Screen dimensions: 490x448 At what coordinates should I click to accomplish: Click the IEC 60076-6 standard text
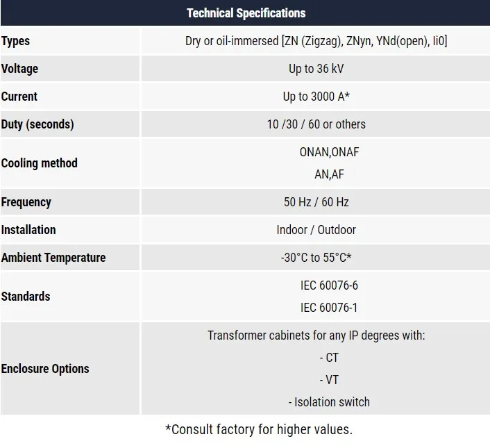329,285
